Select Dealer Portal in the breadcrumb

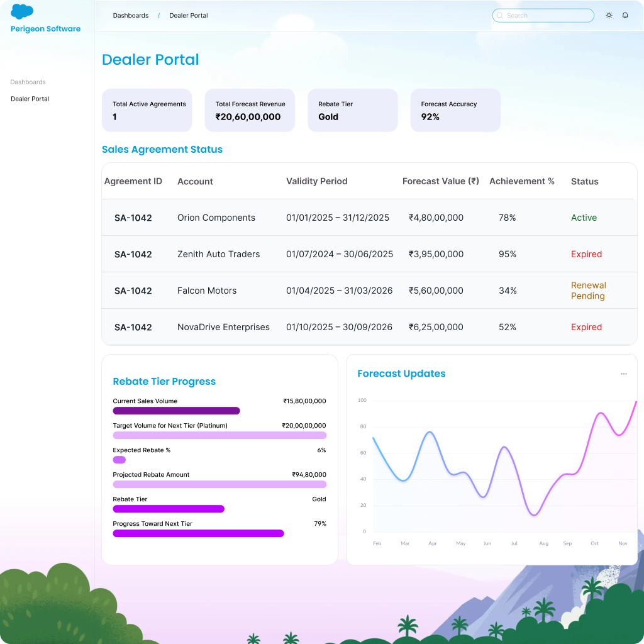click(x=189, y=15)
